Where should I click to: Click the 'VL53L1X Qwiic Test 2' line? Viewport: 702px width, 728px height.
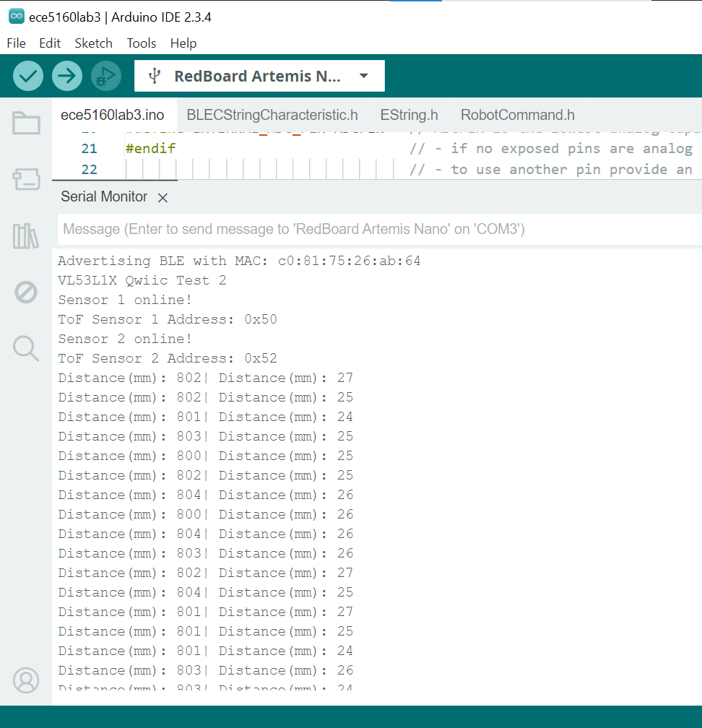tap(142, 280)
